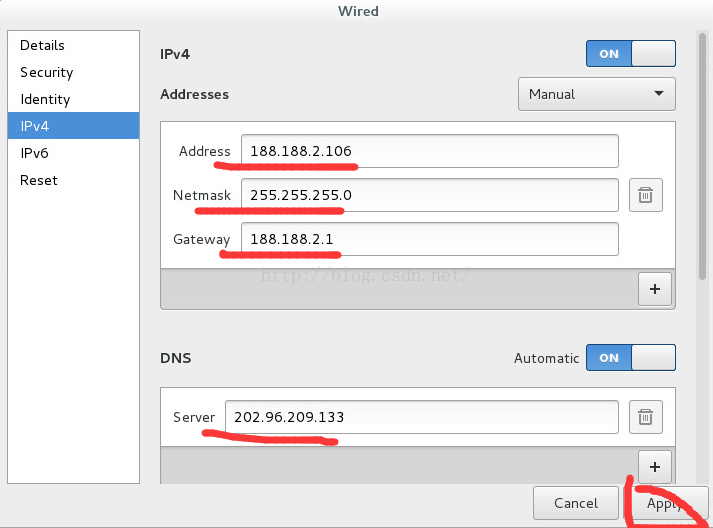This screenshot has height=528, width=713.
Task: Click the Cancel button
Action: tap(576, 503)
